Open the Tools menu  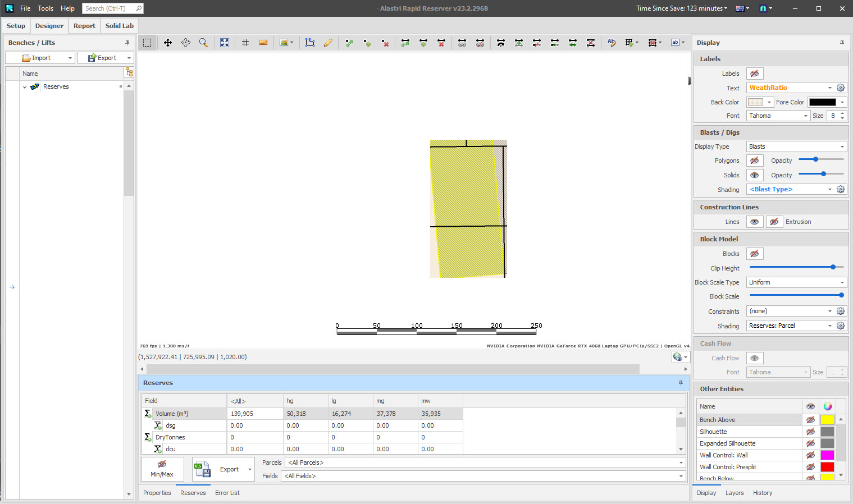pos(45,8)
